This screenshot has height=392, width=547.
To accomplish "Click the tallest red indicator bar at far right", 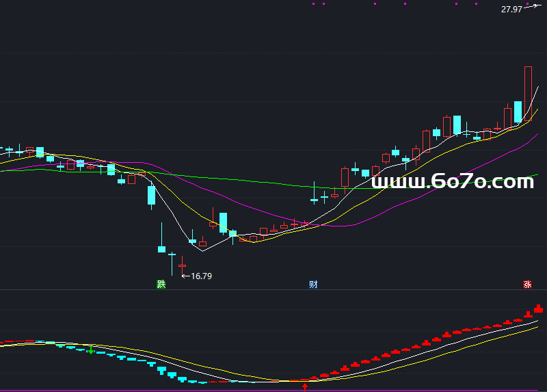I will (x=538, y=309).
